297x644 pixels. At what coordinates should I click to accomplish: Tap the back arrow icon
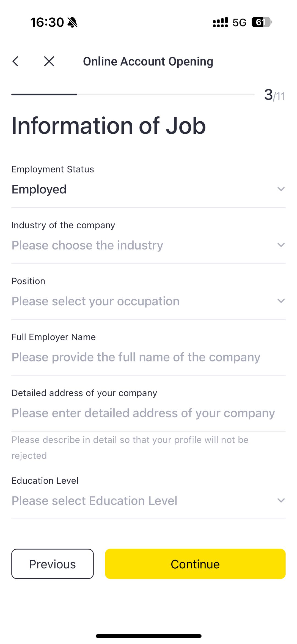pos(16,61)
